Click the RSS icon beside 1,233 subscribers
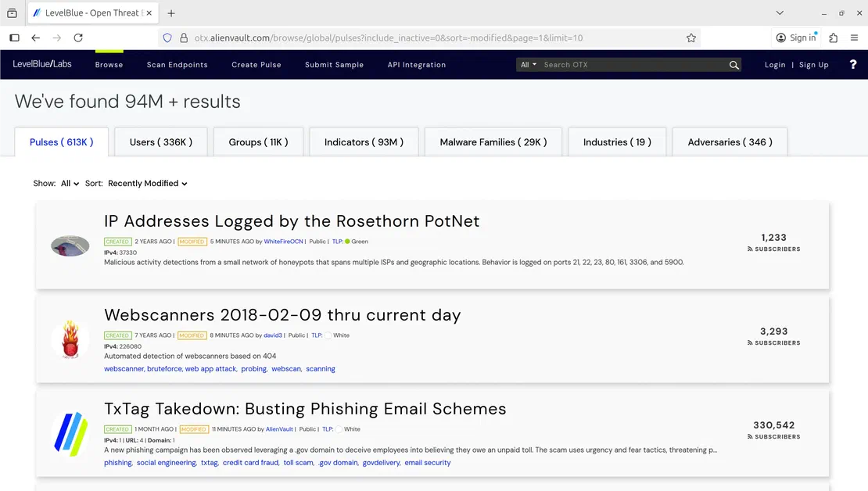 coord(750,249)
